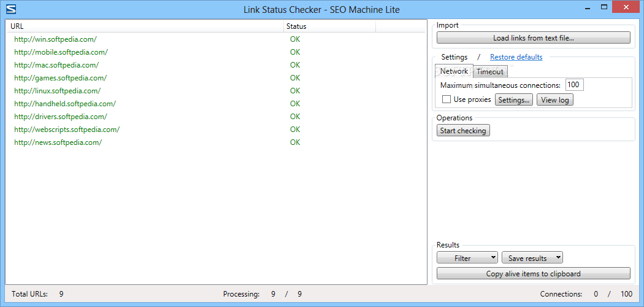Screen dimensions: 644x307
Task: Sort by the Status column header
Action: click(329, 26)
